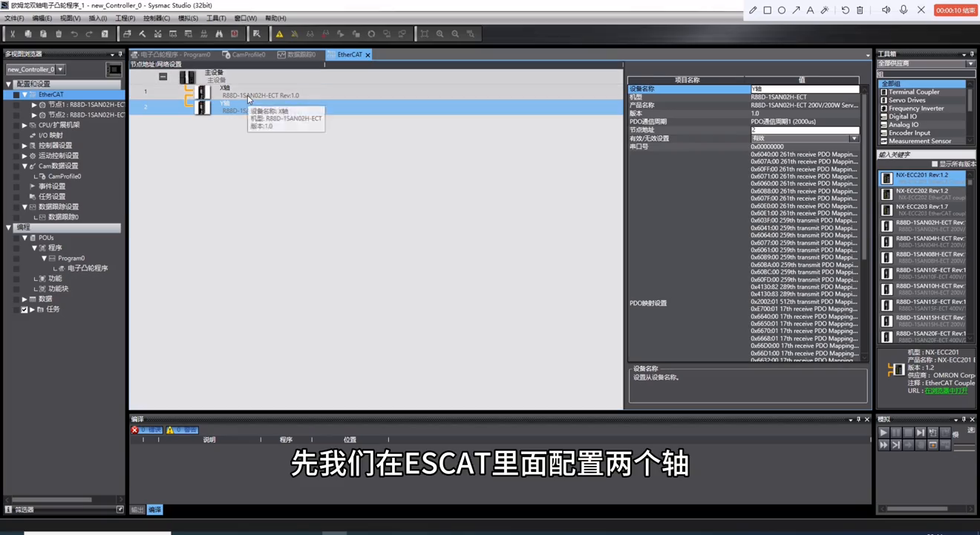Open the 工具(T) menu
Viewport: 980px width, 535px height.
point(216,19)
